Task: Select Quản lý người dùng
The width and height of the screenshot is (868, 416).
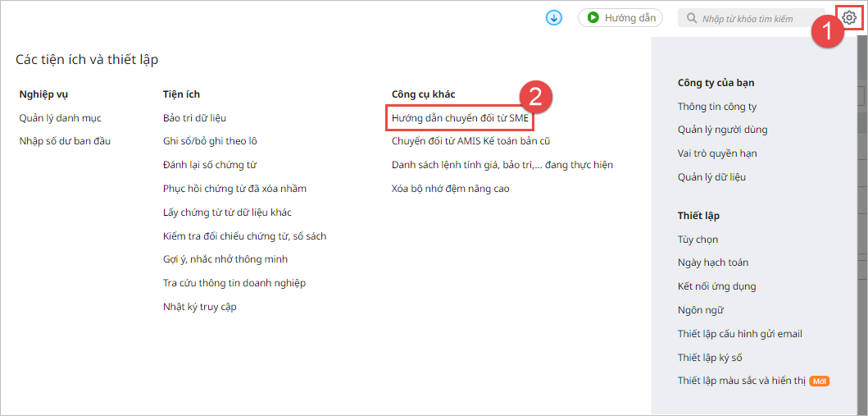Action: click(x=722, y=130)
